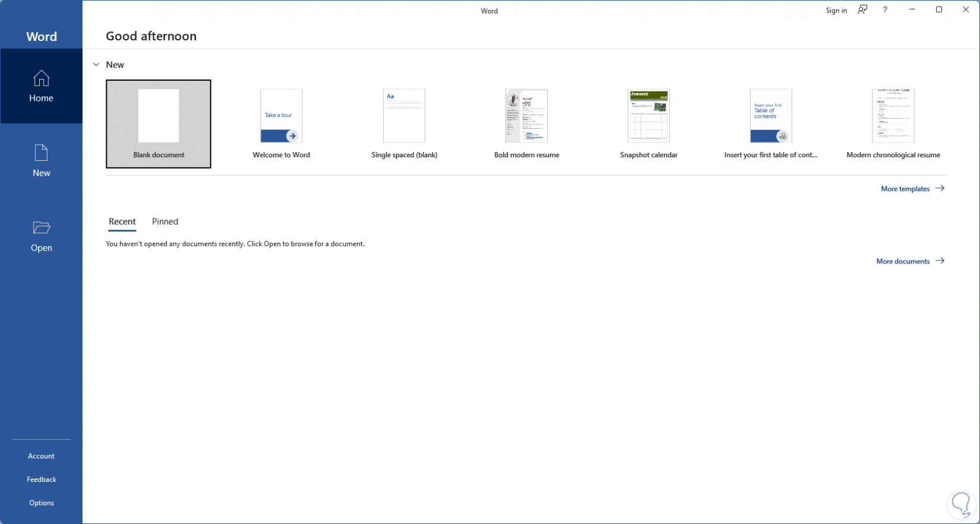Minimize the Word window

912,9
